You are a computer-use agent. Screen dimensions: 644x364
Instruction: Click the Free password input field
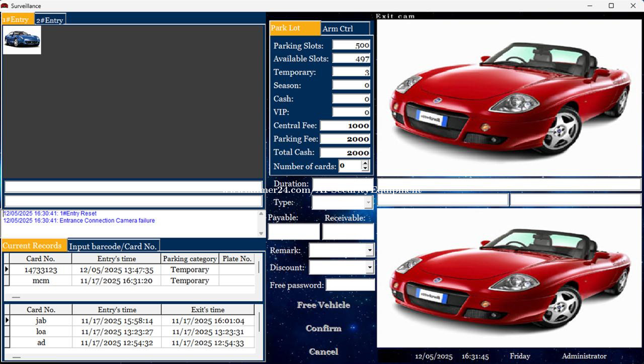click(x=350, y=285)
